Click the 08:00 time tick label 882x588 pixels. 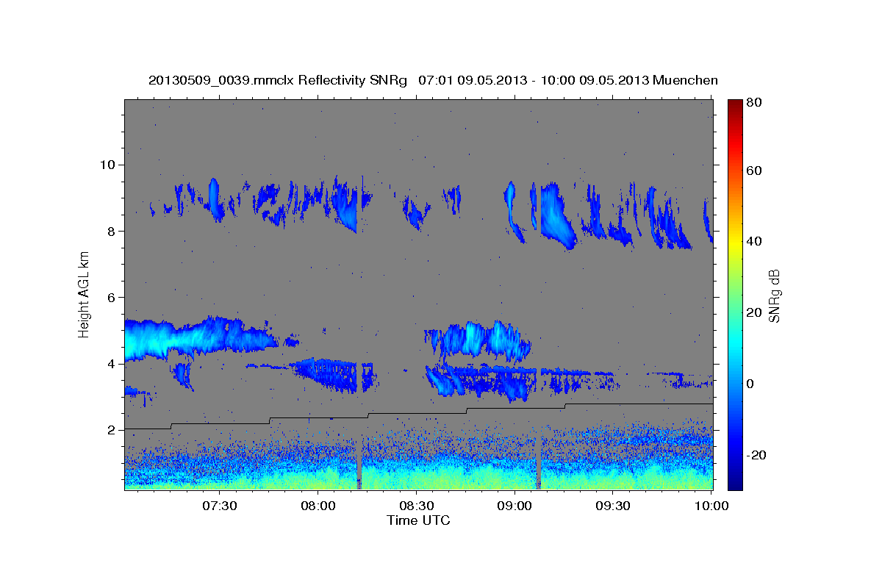(319, 506)
